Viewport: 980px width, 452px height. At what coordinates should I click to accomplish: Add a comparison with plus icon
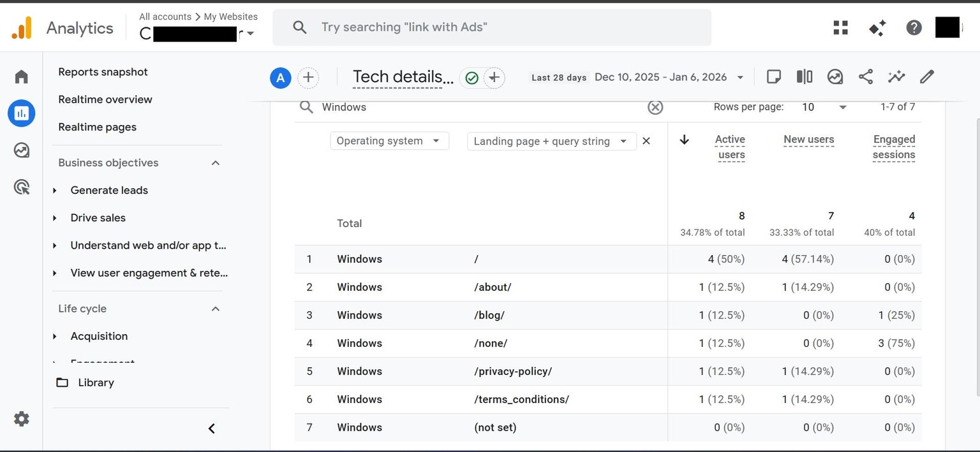(308, 78)
